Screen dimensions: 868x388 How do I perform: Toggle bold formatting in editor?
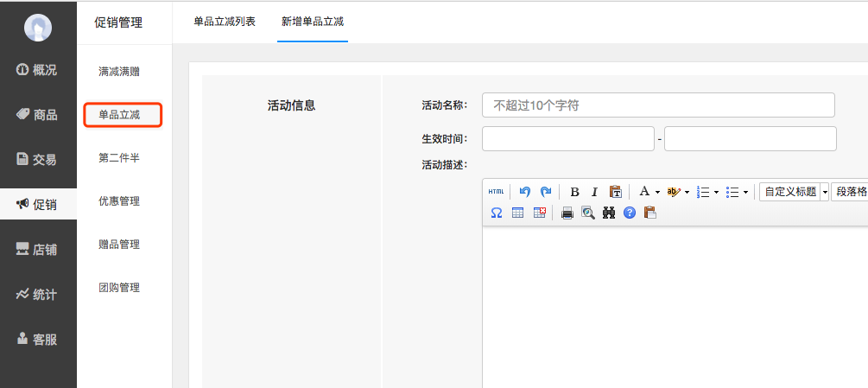574,192
